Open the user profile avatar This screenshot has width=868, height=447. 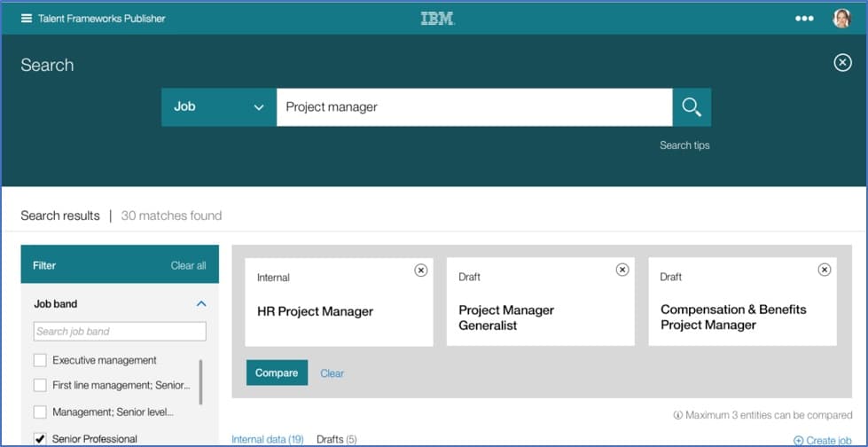coord(841,19)
